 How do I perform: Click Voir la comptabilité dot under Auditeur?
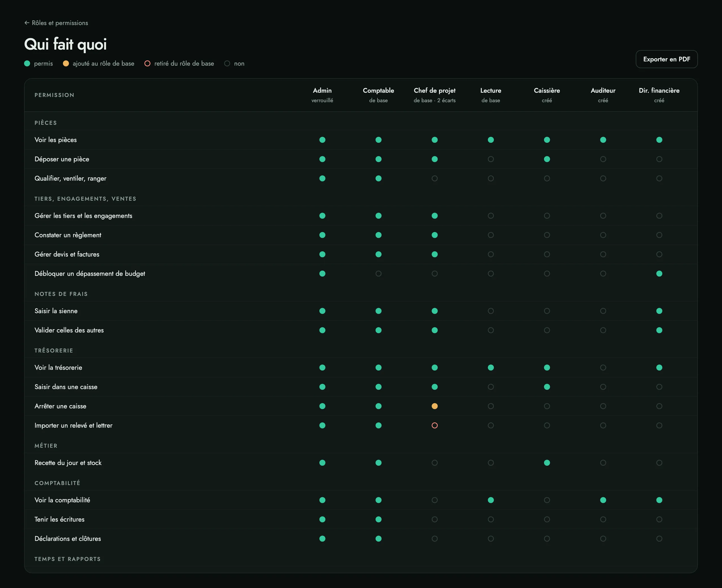[603, 500]
